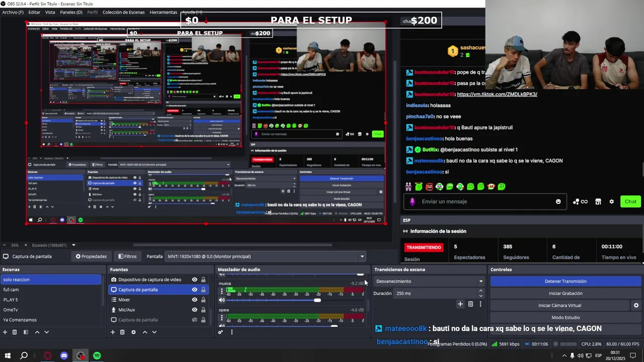Screen dimensions: 644x362
Task: Toggle lock on Mic/Aux source
Action: [x=203, y=310]
